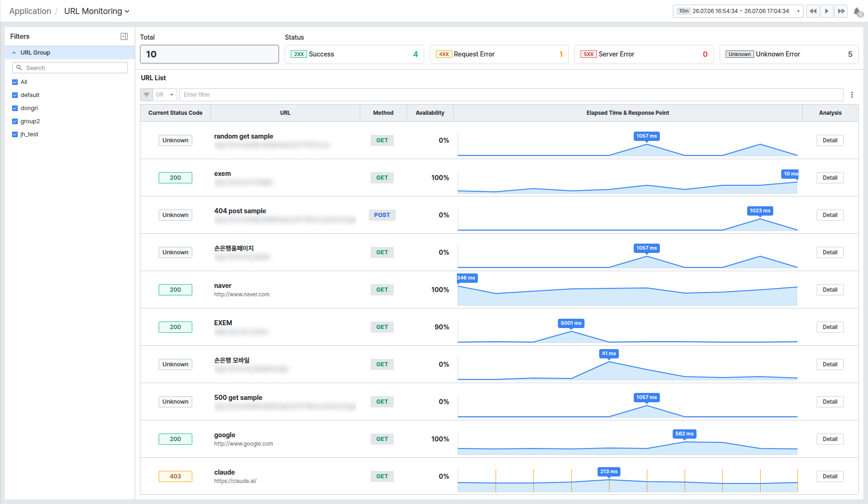Image resolution: width=868 pixels, height=504 pixels.
Task: Click Elapsed Time & Response Point header
Action: [x=628, y=113]
